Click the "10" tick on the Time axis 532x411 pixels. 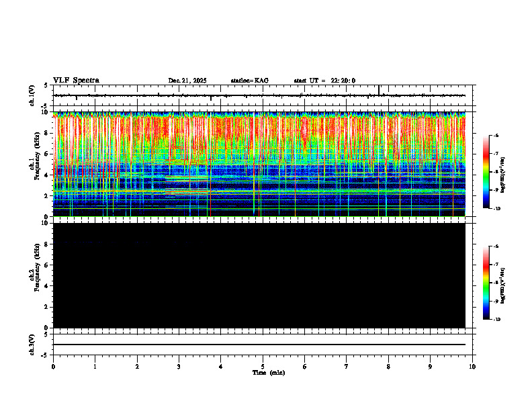click(472, 367)
